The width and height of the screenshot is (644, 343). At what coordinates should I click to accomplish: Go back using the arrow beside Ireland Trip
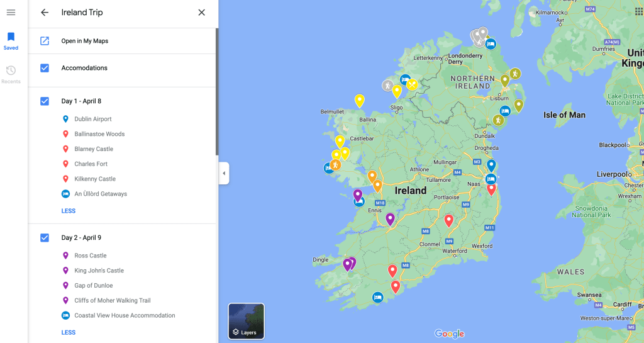[x=45, y=13]
